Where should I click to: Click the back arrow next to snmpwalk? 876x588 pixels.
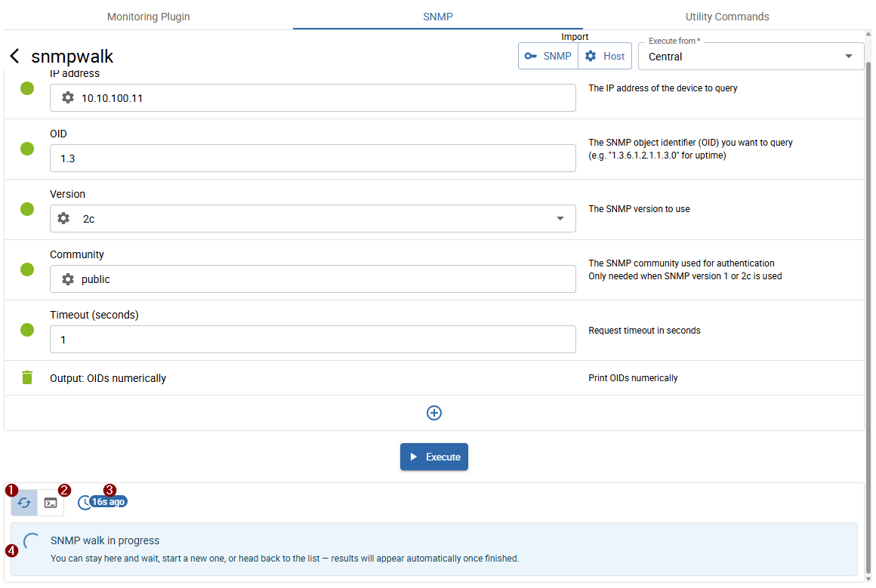[14, 57]
